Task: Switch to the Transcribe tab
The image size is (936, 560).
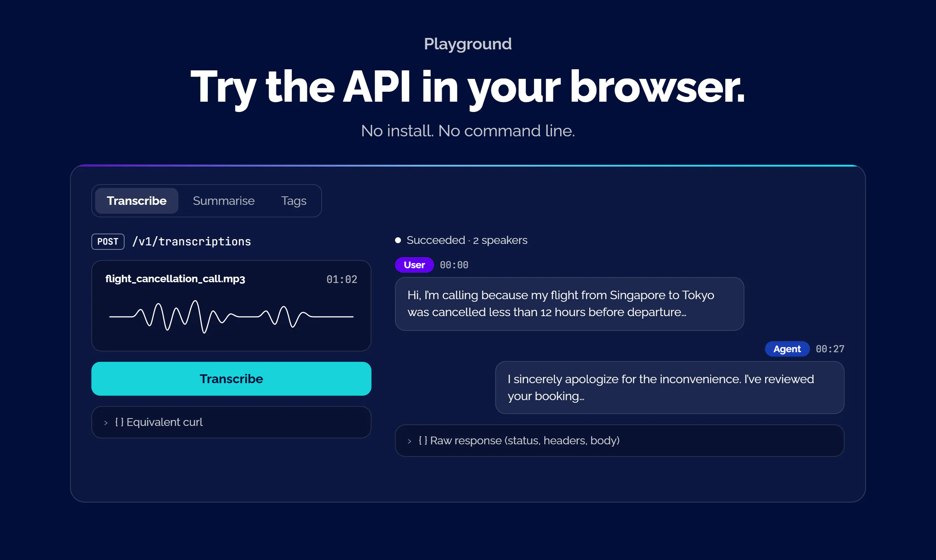Action: 136,201
